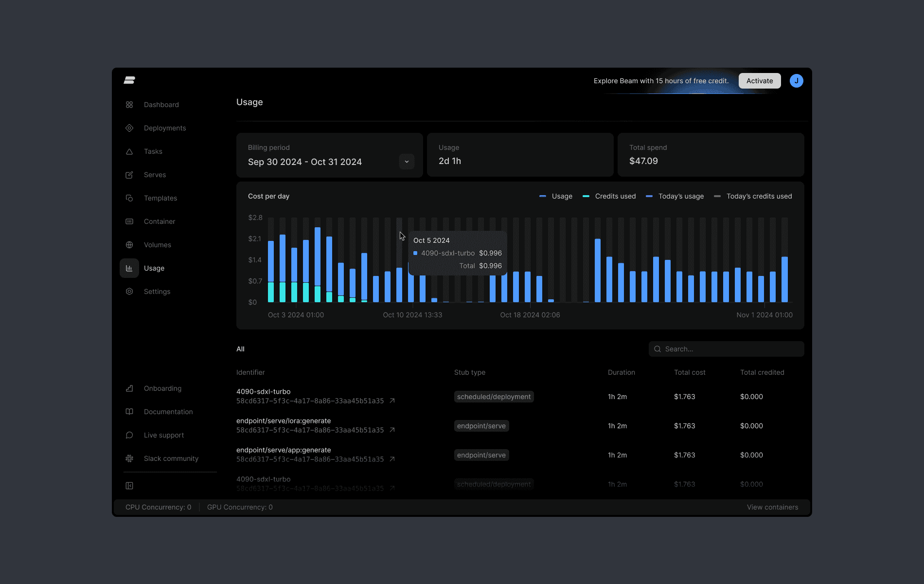This screenshot has height=584, width=924.
Task: Click the CPU Concurrency: 0 status
Action: click(x=159, y=507)
